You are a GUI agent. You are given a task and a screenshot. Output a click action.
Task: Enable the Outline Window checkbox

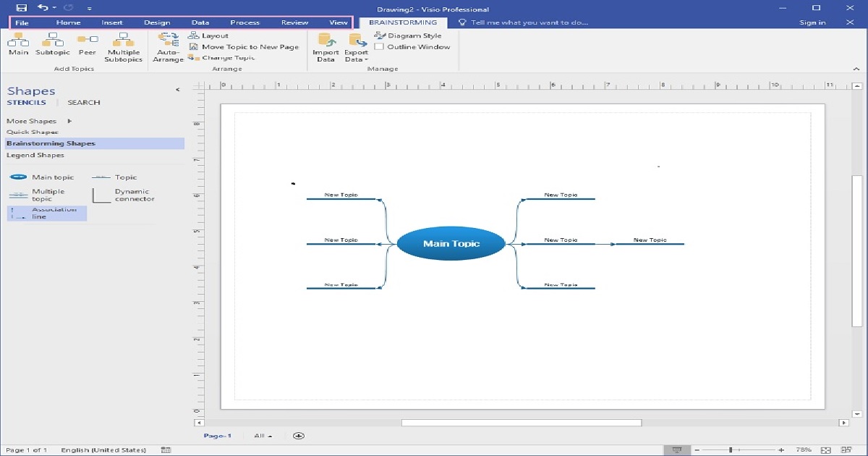(x=380, y=47)
